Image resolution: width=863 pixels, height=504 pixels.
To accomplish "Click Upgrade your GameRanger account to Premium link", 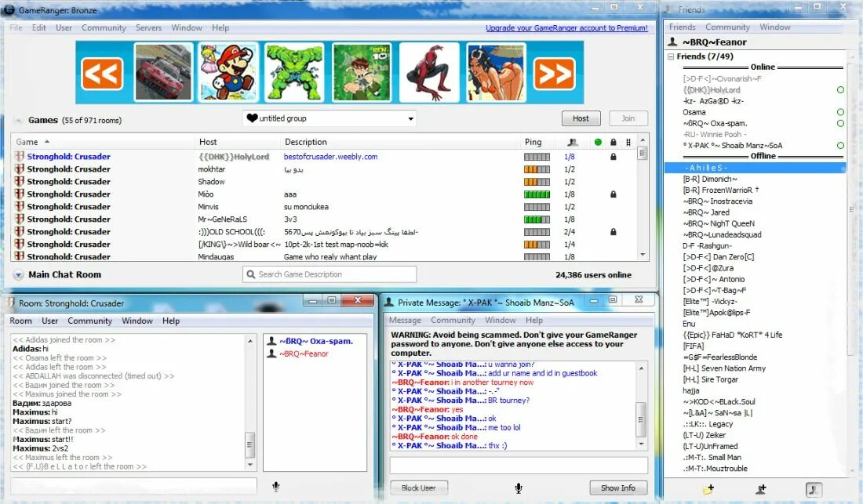I will coord(566,28).
